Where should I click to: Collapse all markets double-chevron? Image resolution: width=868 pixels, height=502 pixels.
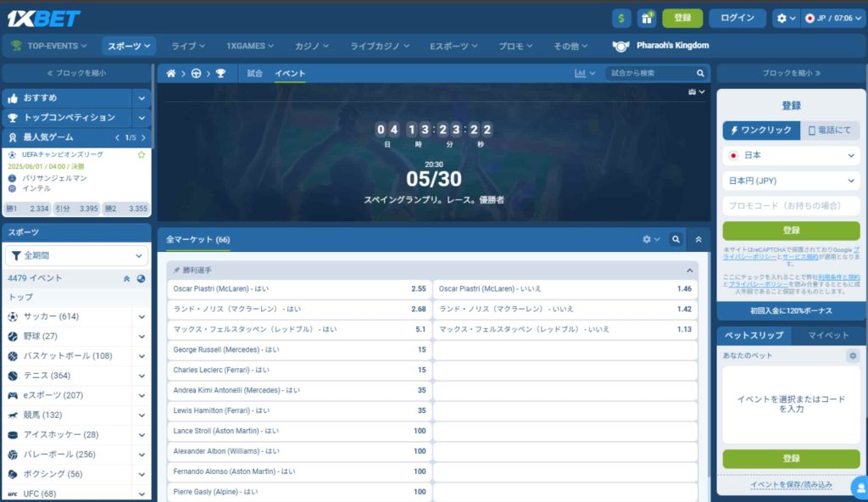(x=698, y=239)
